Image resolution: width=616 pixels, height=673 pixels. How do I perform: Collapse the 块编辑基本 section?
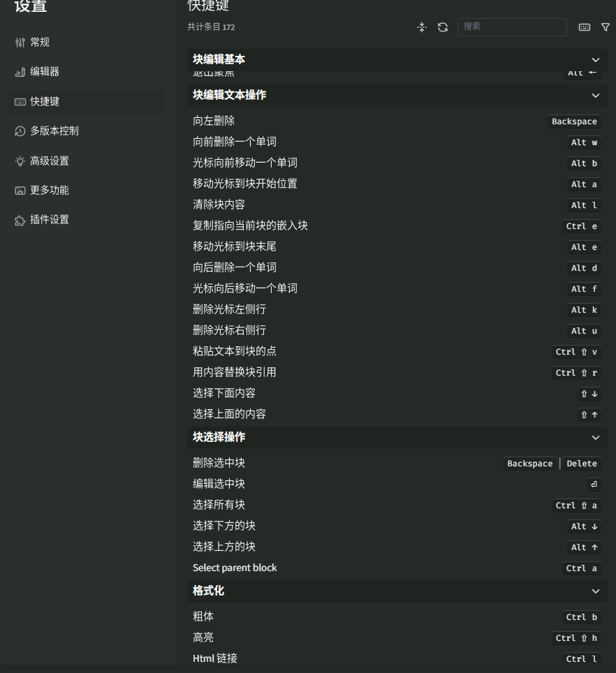click(x=595, y=60)
